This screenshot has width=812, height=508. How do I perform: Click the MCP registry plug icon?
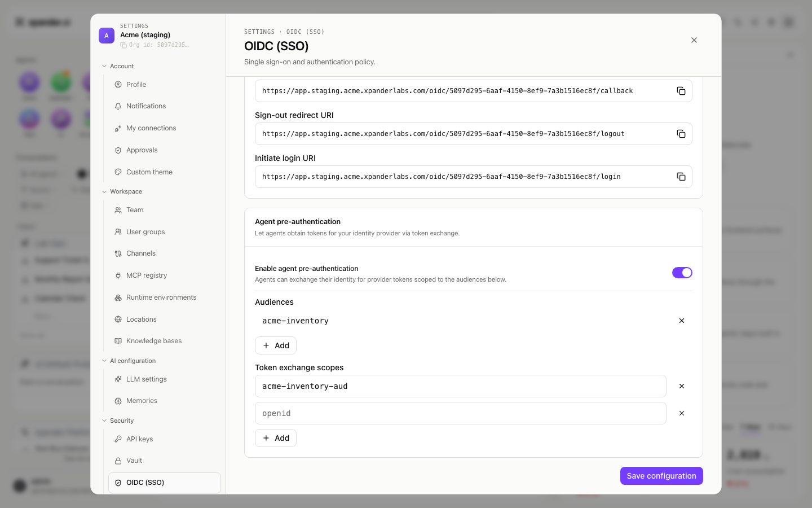pyautogui.click(x=118, y=275)
